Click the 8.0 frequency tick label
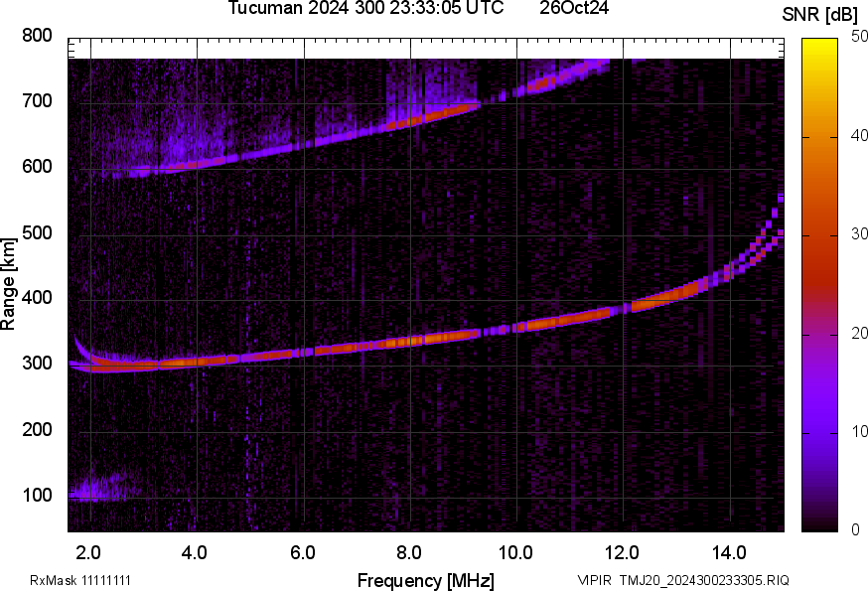This screenshot has width=868, height=591. (x=409, y=551)
